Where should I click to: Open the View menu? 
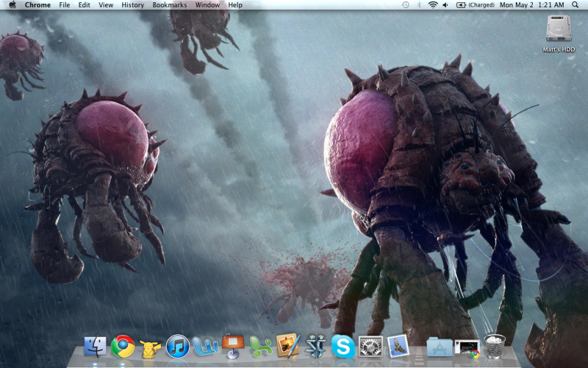tap(106, 5)
